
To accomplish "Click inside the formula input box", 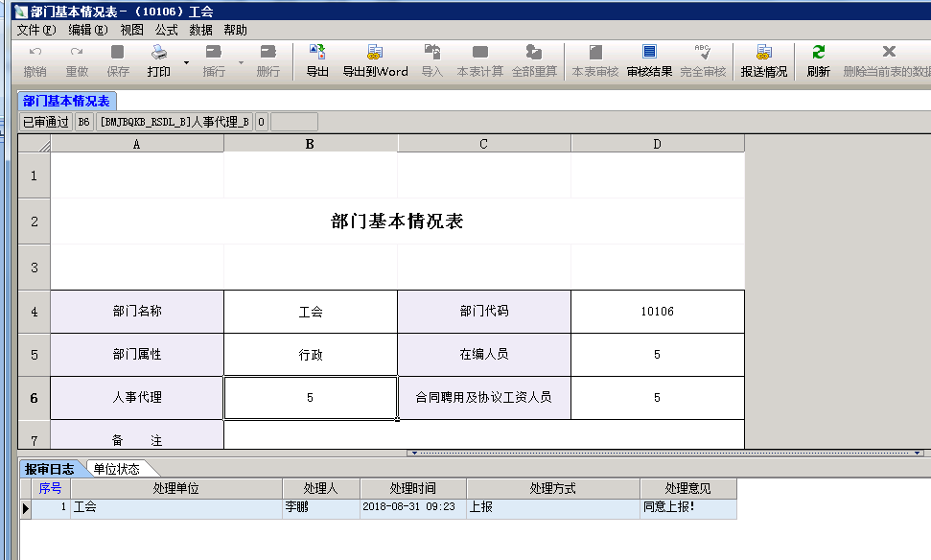I will click(293, 121).
